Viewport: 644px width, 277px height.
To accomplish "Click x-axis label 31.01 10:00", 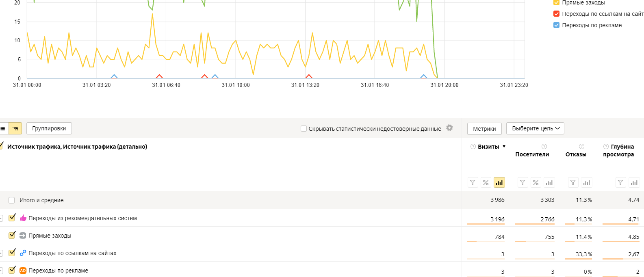I will click(x=236, y=85).
